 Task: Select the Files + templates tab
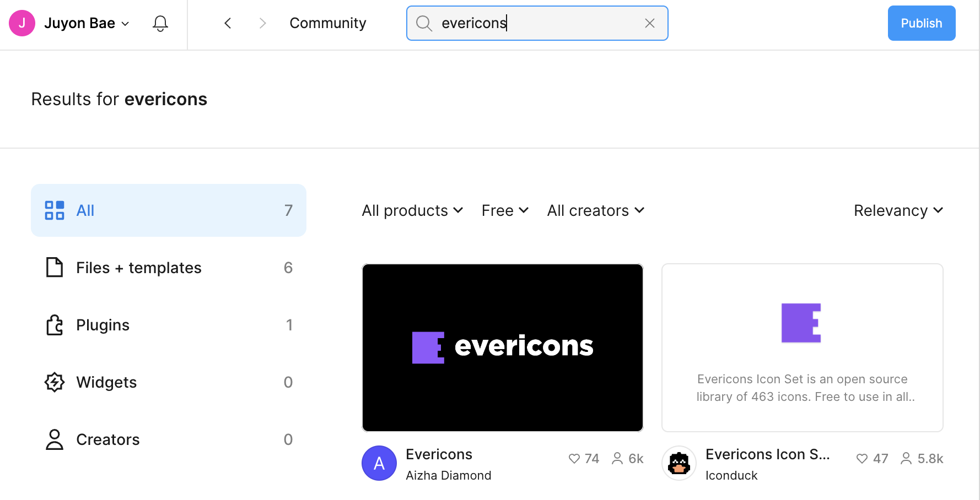(169, 268)
